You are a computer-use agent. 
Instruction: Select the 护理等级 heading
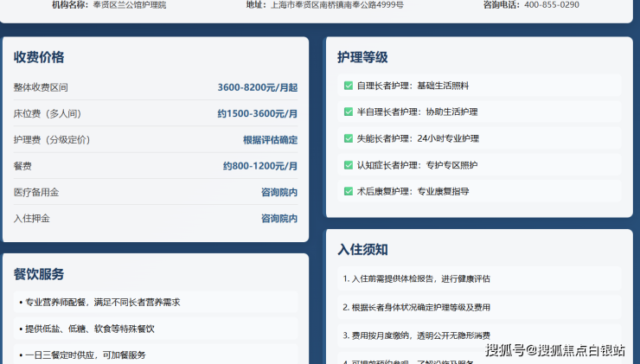click(x=362, y=57)
